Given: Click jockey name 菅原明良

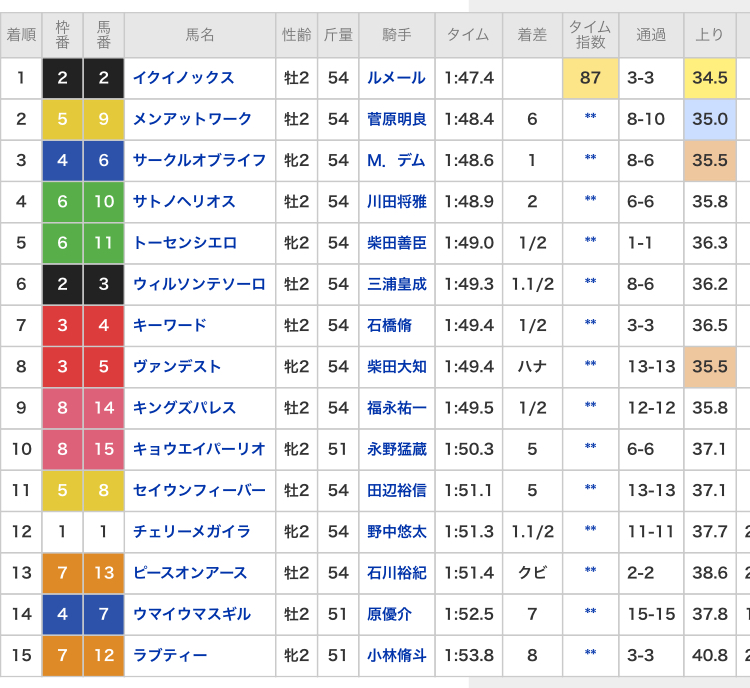Looking at the screenshot, I should 396,119.
